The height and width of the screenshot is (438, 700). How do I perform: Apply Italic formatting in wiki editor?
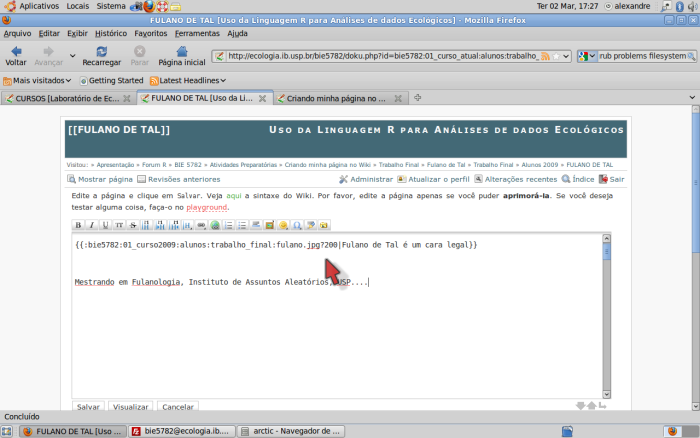pyautogui.click(x=92, y=225)
